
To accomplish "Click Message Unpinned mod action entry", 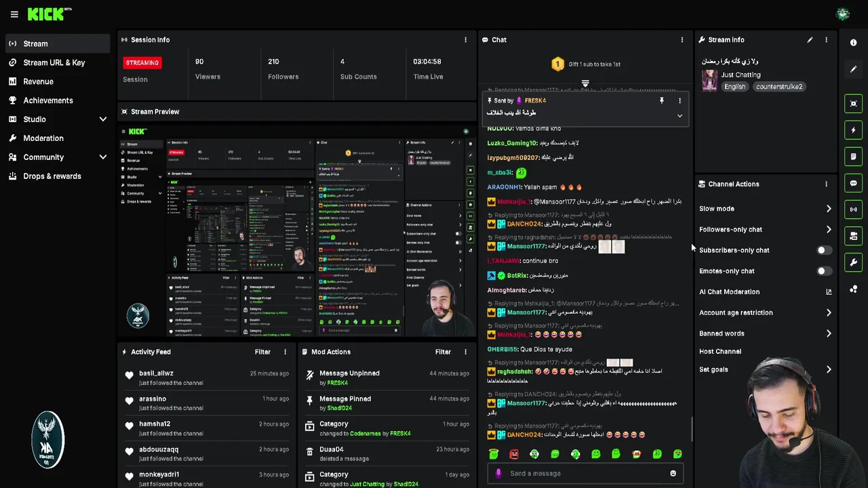I will click(387, 378).
